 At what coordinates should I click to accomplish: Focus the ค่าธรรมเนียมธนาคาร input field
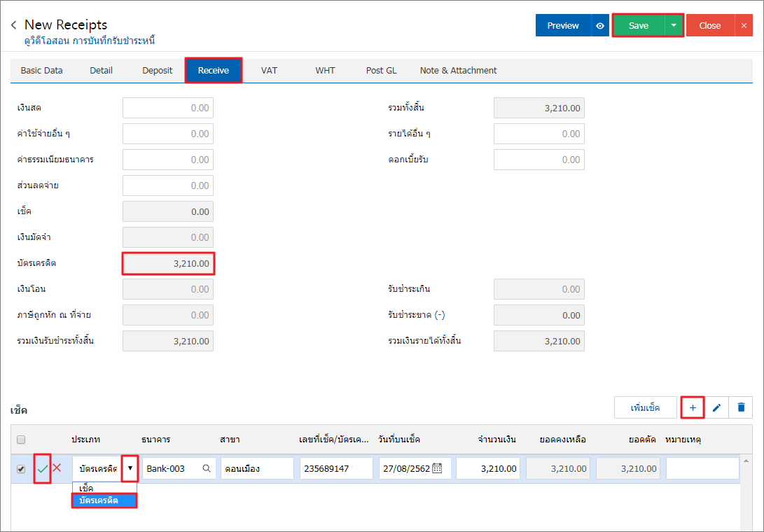click(168, 160)
